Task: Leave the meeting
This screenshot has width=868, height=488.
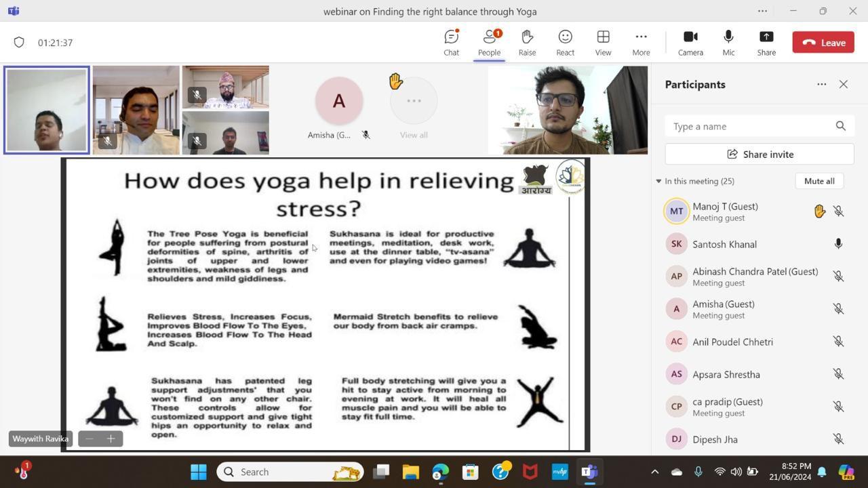Action: pyautogui.click(x=823, y=43)
